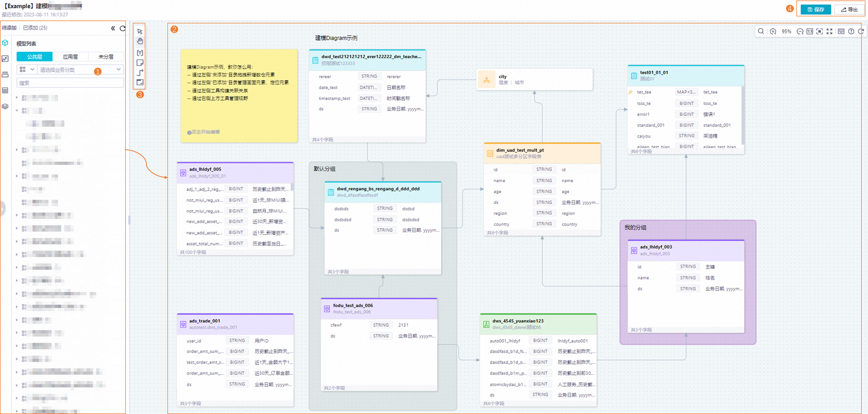Pick the sticky note tool

[140, 63]
